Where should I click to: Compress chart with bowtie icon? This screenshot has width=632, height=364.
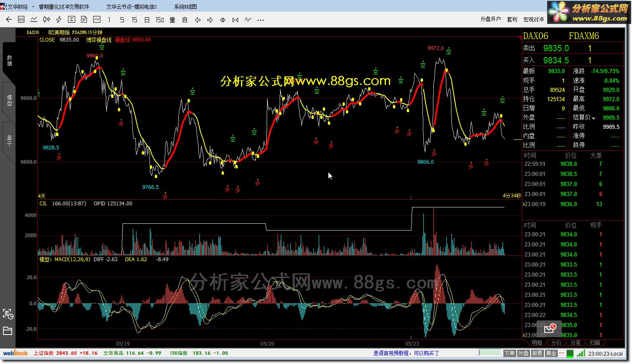[235, 20]
